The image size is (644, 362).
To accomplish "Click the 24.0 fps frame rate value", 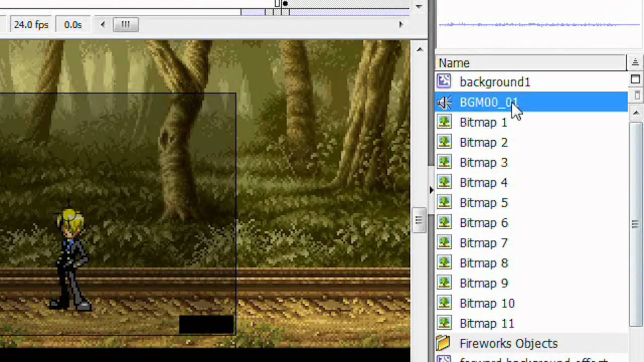I will click(x=31, y=25).
